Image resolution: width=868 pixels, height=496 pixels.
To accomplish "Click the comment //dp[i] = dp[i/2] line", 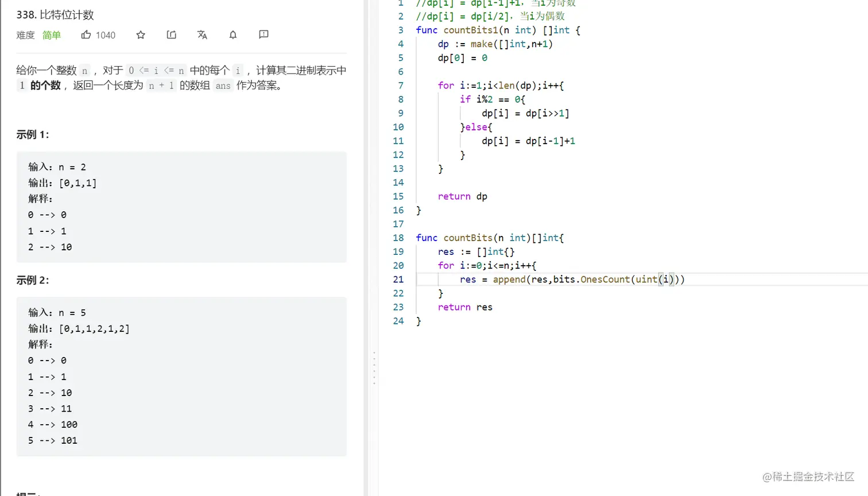I will [x=490, y=16].
